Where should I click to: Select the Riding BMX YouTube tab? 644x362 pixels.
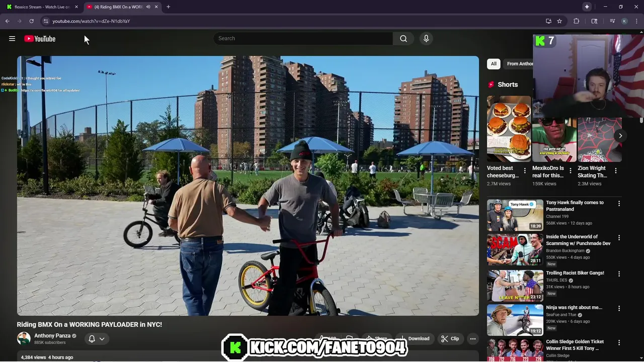(119, 7)
